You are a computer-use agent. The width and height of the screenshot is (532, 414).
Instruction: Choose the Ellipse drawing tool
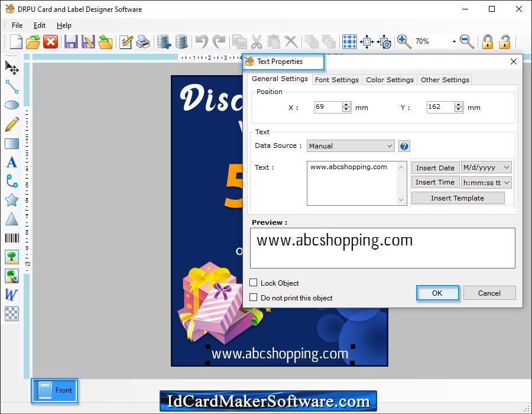pos(11,105)
